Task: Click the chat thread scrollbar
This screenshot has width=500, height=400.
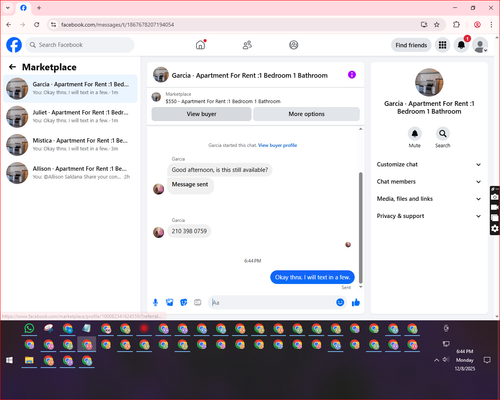Action: coord(360,227)
